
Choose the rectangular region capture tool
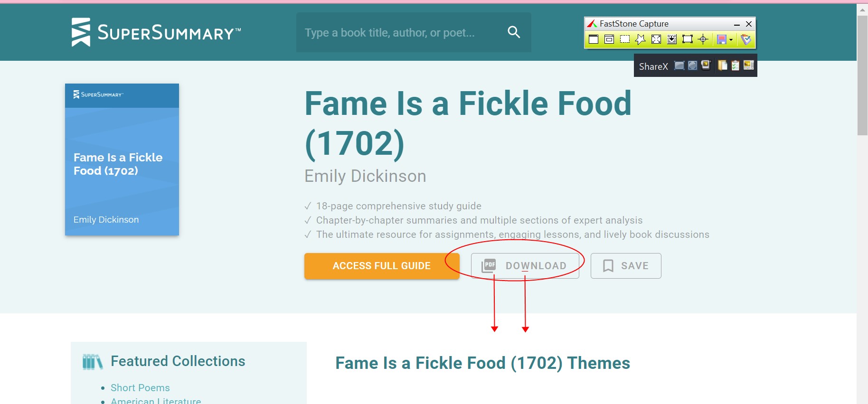625,39
